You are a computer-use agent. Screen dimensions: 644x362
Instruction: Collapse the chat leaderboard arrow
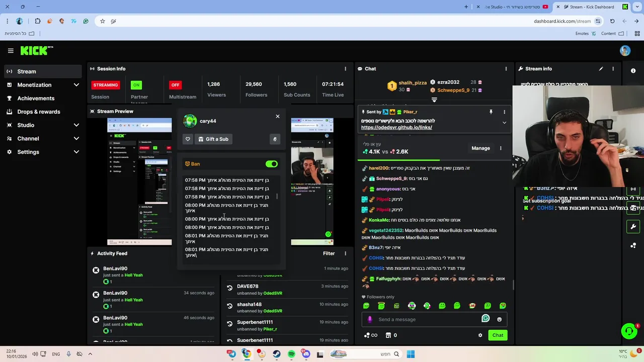[x=434, y=100]
